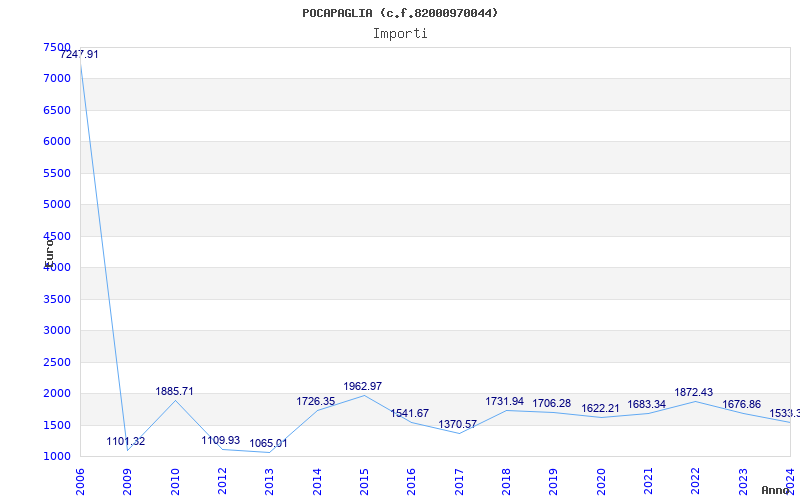Click the chart title POCAPAGLIA
This screenshot has height=500, width=800.
pyautogui.click(x=400, y=13)
